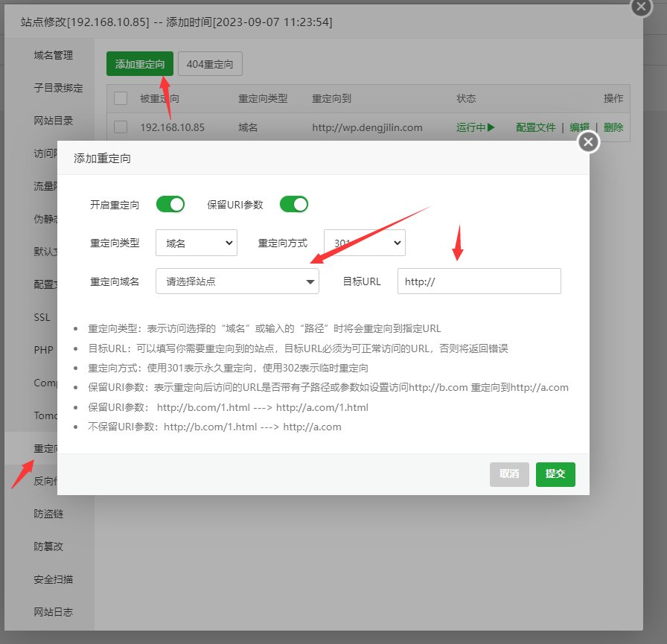The width and height of the screenshot is (667, 644).
Task: Click the green 添加重定向 button
Action: tap(139, 64)
